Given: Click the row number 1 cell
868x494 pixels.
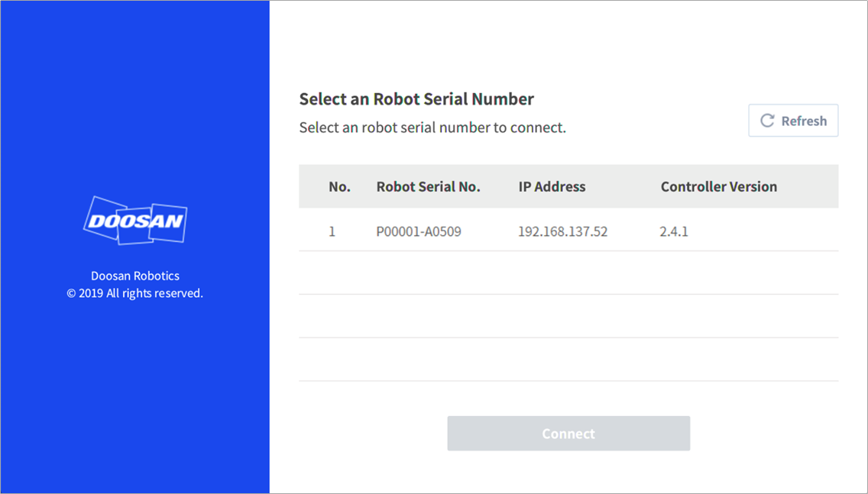Looking at the screenshot, I should [x=332, y=231].
